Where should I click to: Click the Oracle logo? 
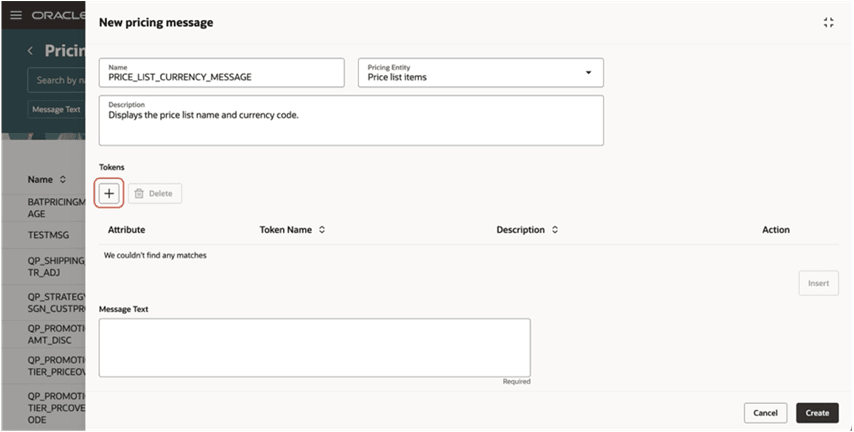point(58,15)
